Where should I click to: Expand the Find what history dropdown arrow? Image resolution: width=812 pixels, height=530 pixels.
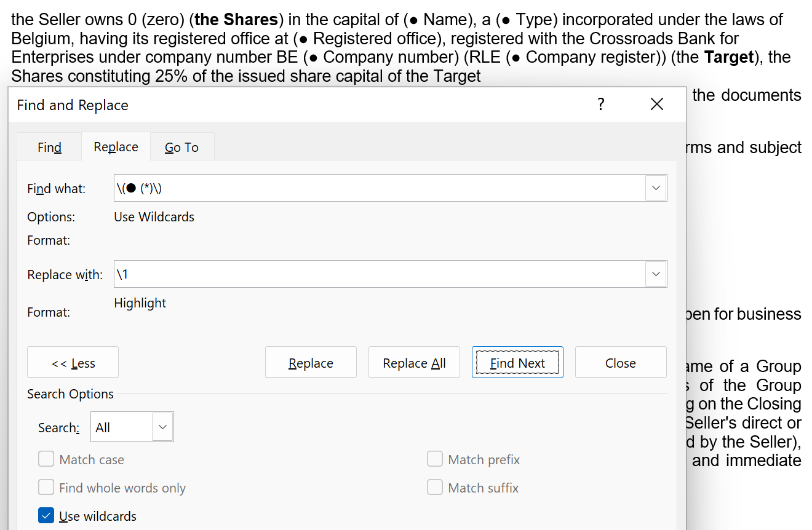pos(656,188)
